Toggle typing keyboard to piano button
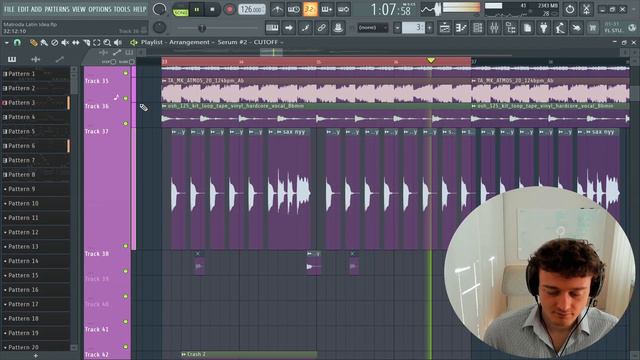 tap(272, 28)
